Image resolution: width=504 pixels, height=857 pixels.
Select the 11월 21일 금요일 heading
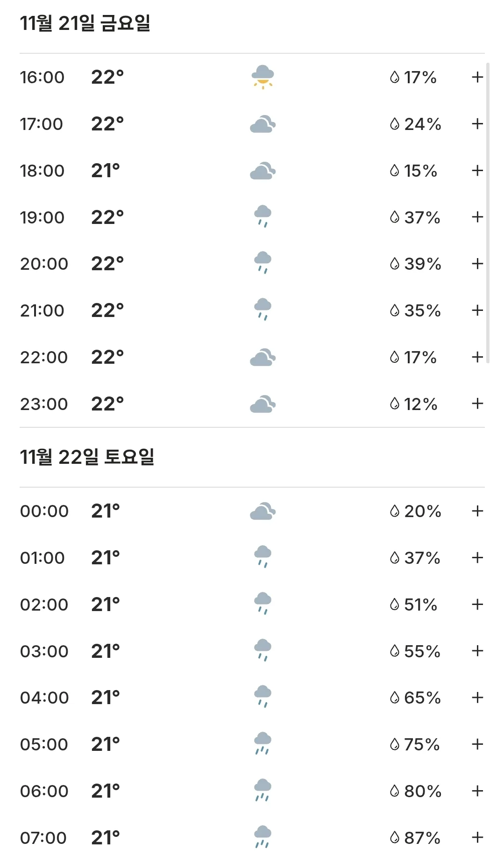click(85, 23)
